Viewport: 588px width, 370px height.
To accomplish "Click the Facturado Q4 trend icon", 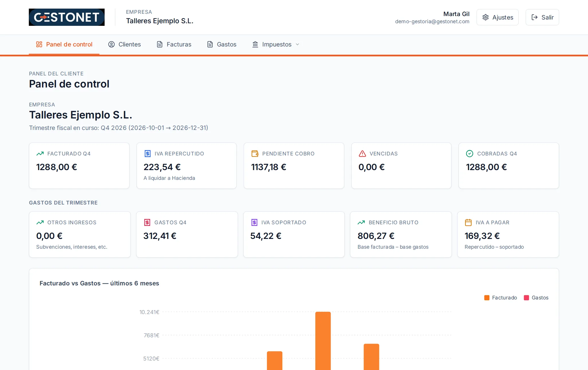I will [x=40, y=154].
